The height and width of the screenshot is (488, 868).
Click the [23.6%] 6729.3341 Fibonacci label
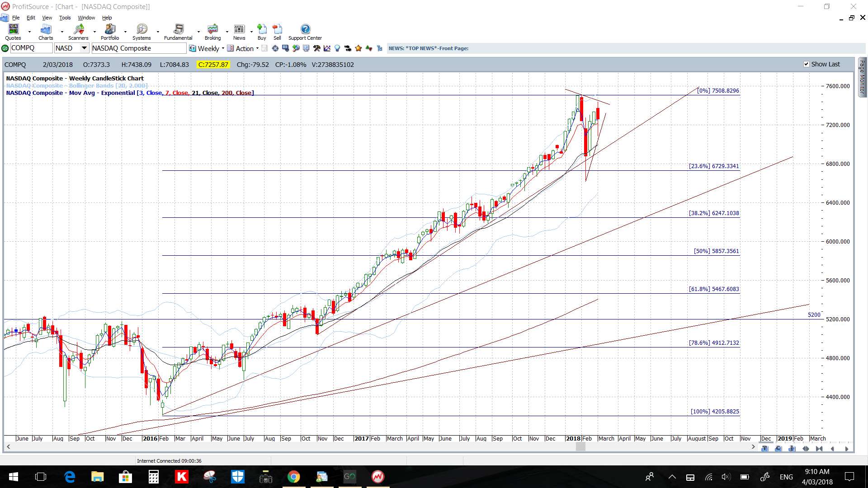(714, 166)
